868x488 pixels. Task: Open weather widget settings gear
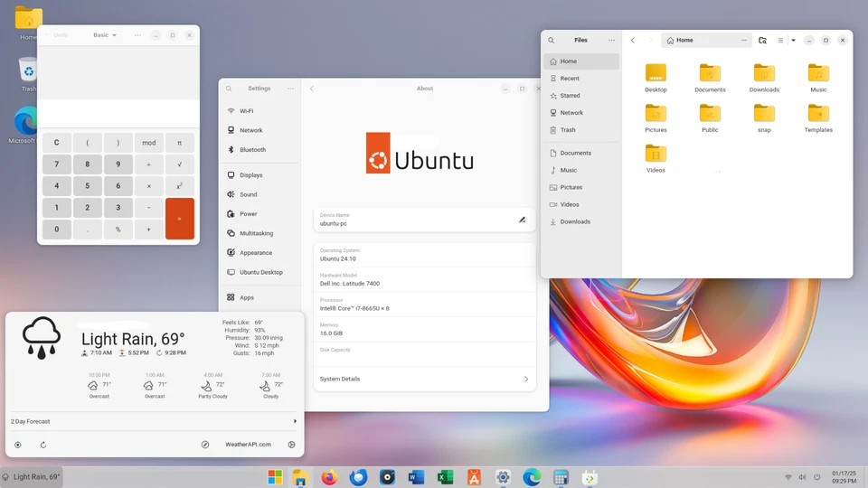(x=291, y=445)
